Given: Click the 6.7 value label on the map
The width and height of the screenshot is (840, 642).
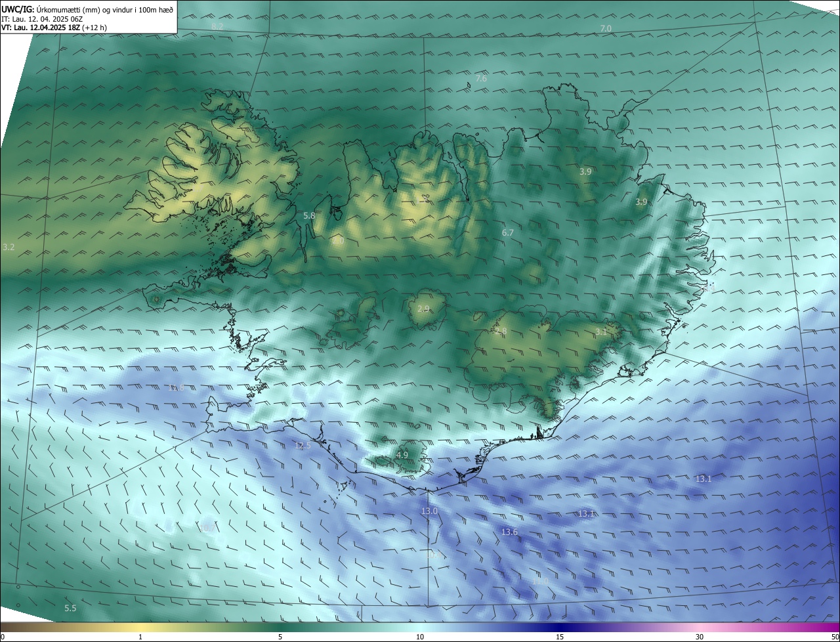Looking at the screenshot, I should point(508,232).
